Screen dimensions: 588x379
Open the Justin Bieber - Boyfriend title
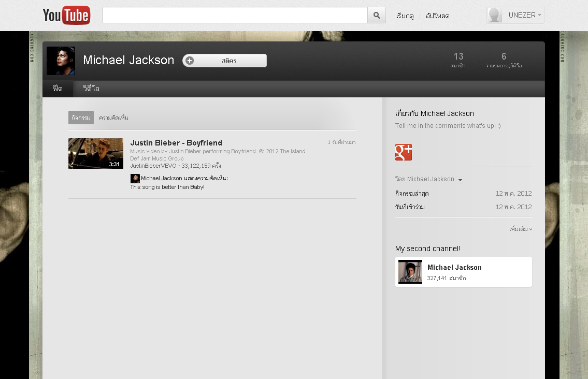coord(176,143)
